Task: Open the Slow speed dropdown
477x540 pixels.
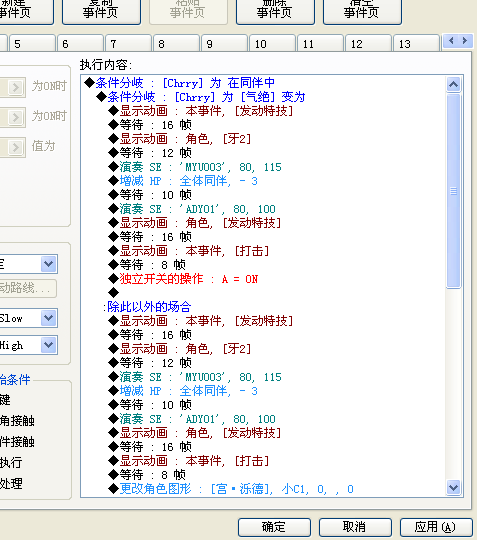Action: coord(49,318)
